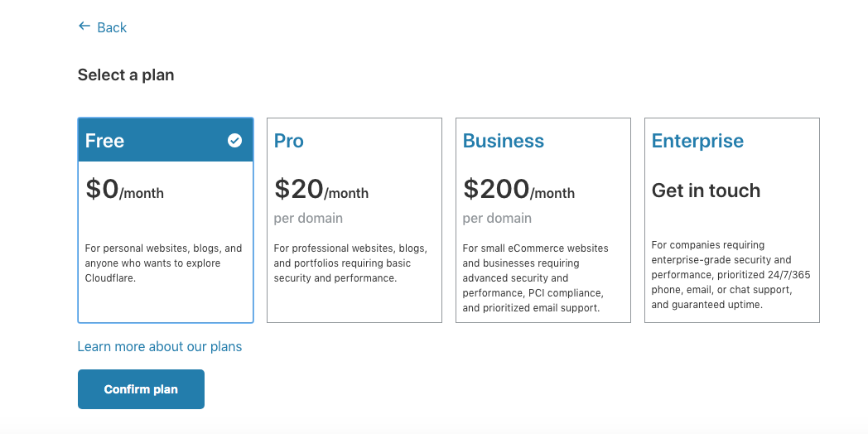The image size is (868, 434).
Task: Click the Free plan personal websites description
Action: point(164,263)
